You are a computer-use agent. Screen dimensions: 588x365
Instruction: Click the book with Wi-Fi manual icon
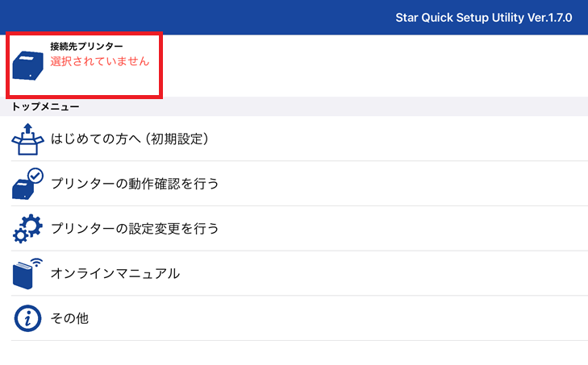point(27,274)
